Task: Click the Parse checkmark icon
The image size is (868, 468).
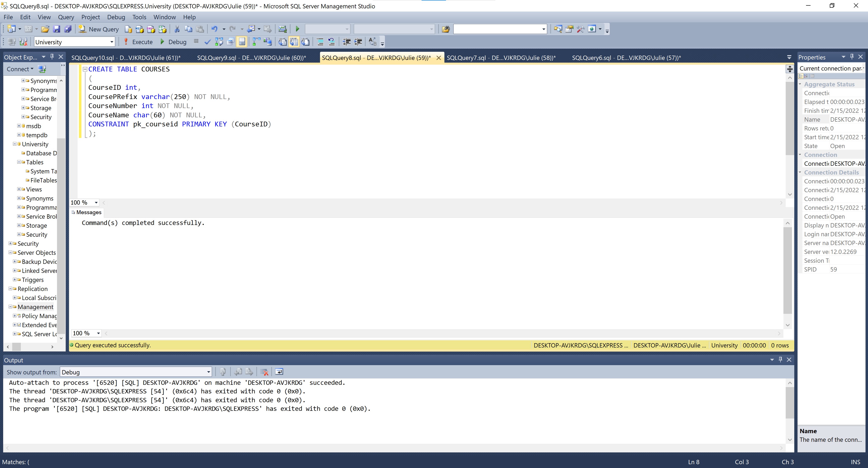Action: (208, 42)
